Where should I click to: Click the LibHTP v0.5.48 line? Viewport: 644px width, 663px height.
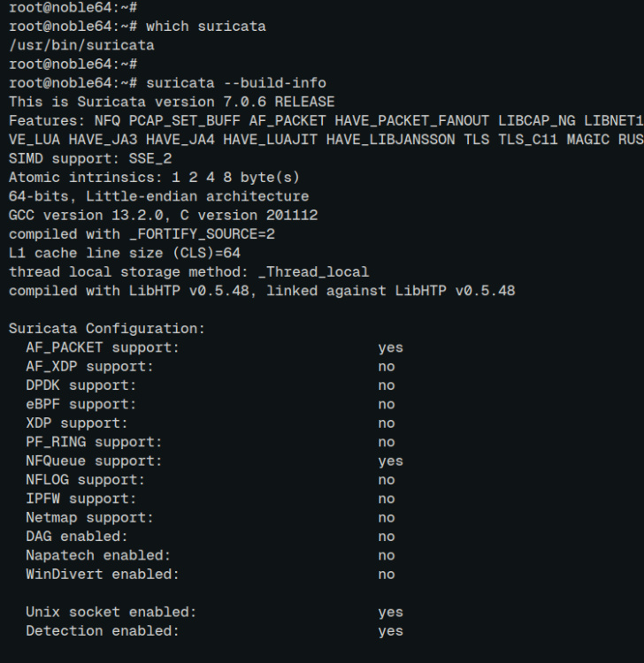click(261, 290)
